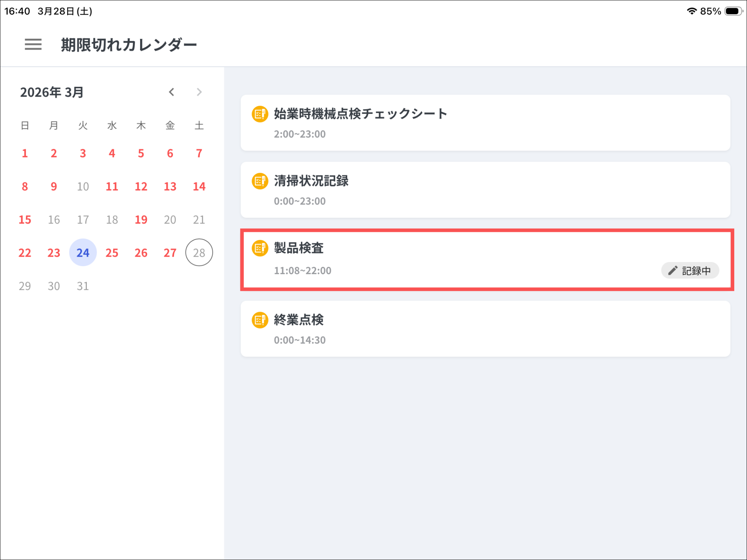Viewport: 747px width, 560px height.
Task: Tap the battery status icon
Action: 733,11
